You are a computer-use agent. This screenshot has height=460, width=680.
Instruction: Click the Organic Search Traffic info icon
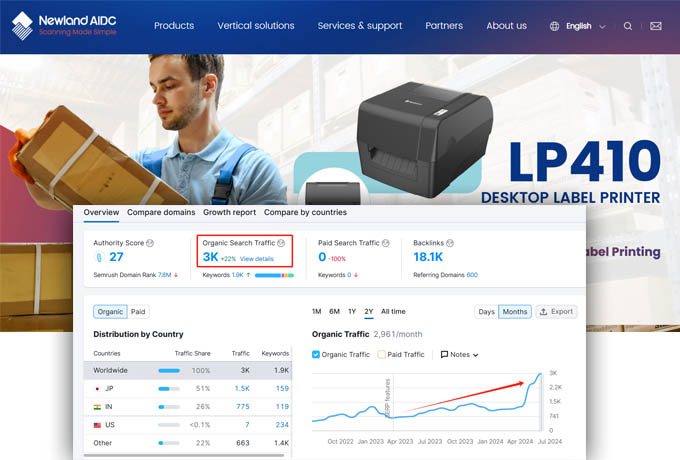pos(281,243)
